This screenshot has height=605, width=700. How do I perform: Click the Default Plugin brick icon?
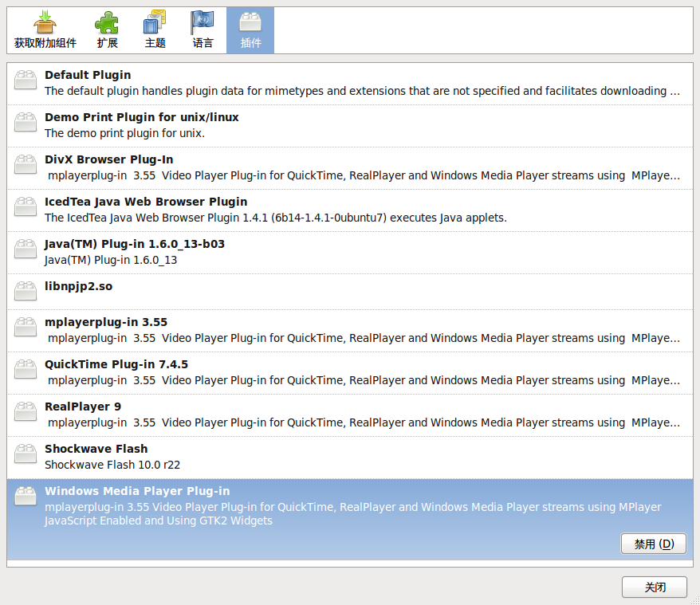pos(26,80)
